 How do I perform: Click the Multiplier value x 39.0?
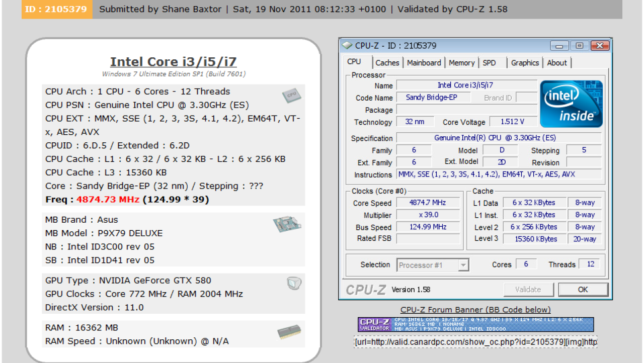coord(428,215)
